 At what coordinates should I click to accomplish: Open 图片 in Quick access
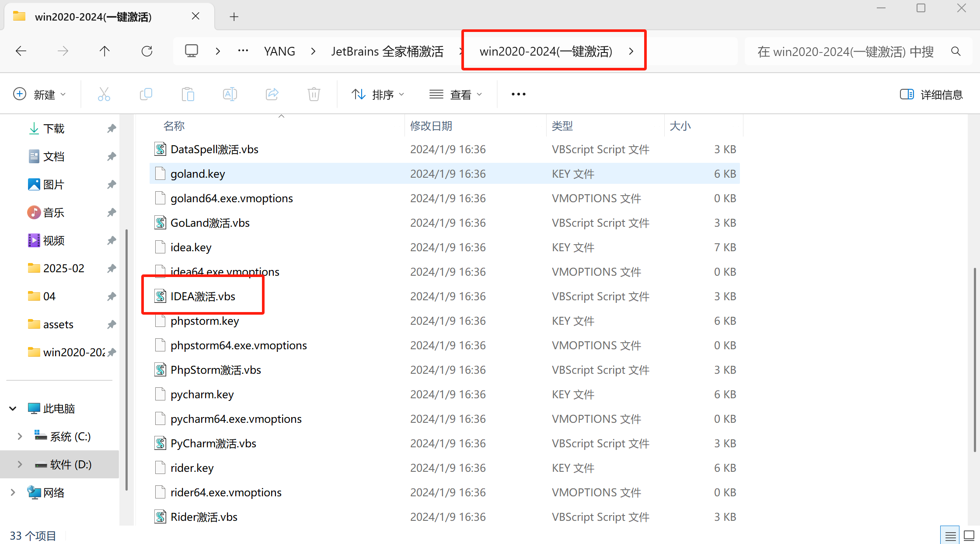[54, 184]
